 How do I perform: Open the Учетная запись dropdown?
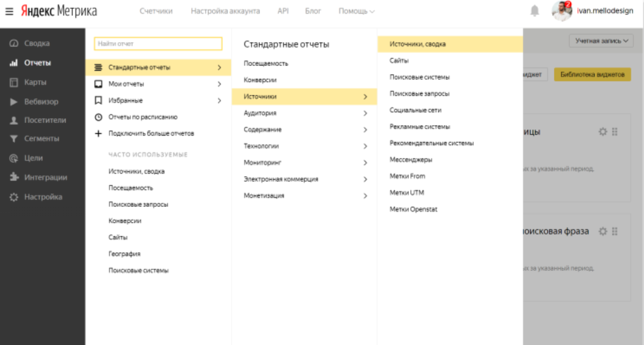601,41
